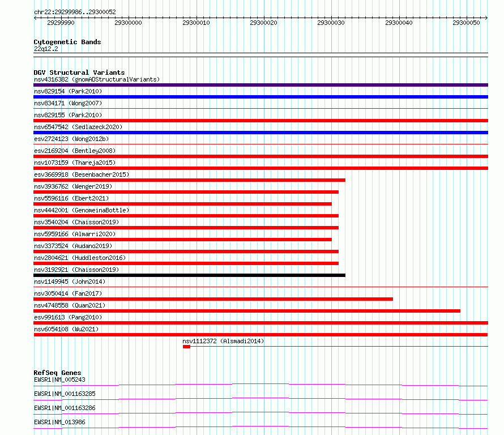Click ruler position 29300000
The width and height of the screenshot is (504, 435).
click(128, 23)
